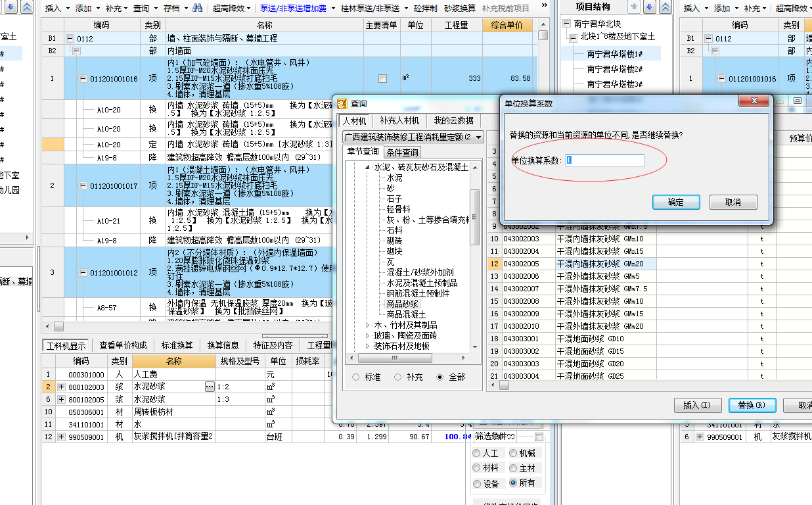812x505 pixels.
Task: Click the 综合单价 column header
Action: click(507, 25)
